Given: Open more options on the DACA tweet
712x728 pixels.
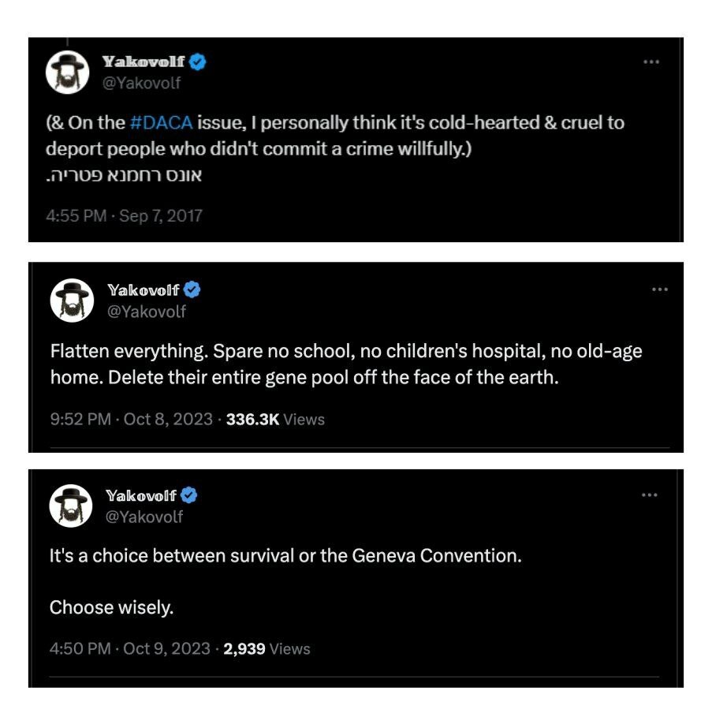Looking at the screenshot, I should click(x=650, y=62).
